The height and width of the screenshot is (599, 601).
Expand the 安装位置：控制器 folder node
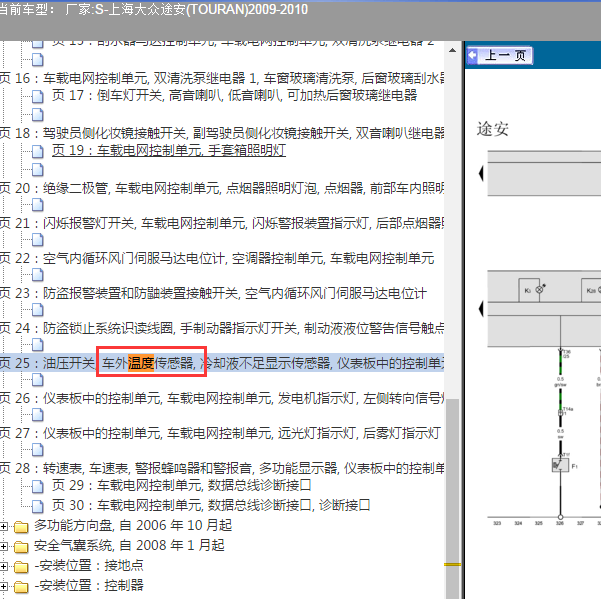(x=3, y=586)
